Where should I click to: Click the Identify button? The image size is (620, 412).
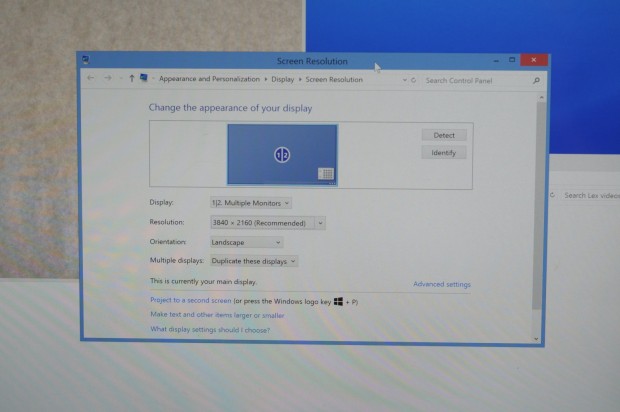pos(444,153)
